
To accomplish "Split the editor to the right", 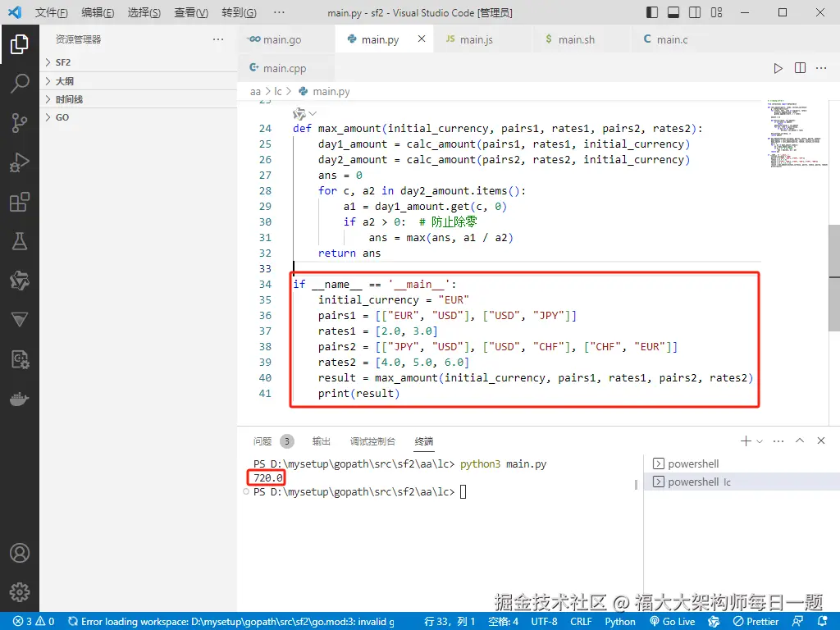I will coord(800,68).
